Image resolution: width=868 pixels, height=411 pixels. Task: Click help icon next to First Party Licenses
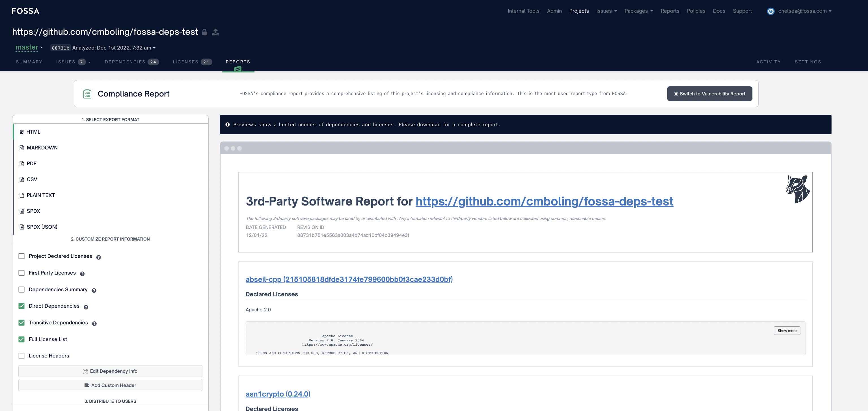click(82, 274)
